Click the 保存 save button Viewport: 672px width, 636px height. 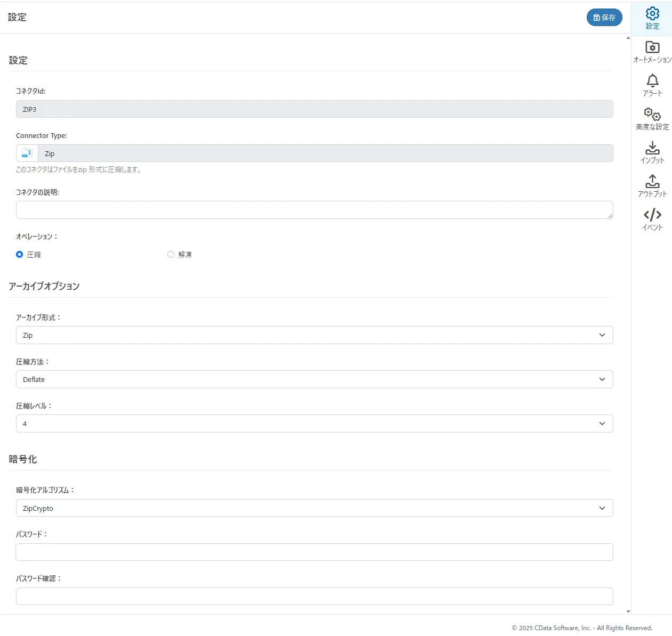pos(604,18)
